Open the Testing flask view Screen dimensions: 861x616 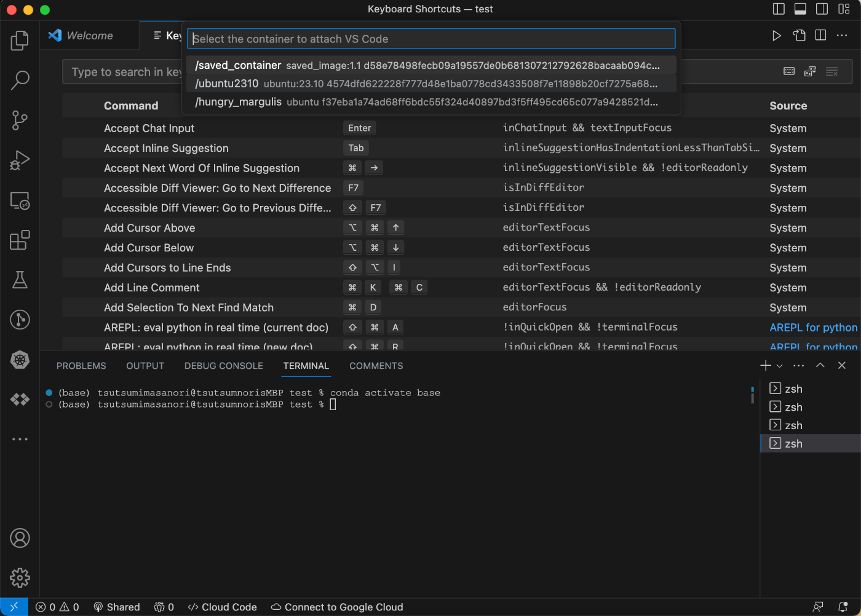(20, 280)
